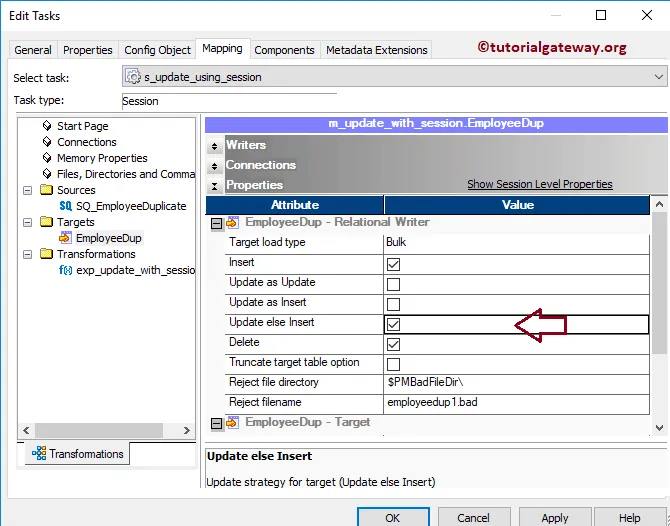Switch to the General tab

click(33, 50)
